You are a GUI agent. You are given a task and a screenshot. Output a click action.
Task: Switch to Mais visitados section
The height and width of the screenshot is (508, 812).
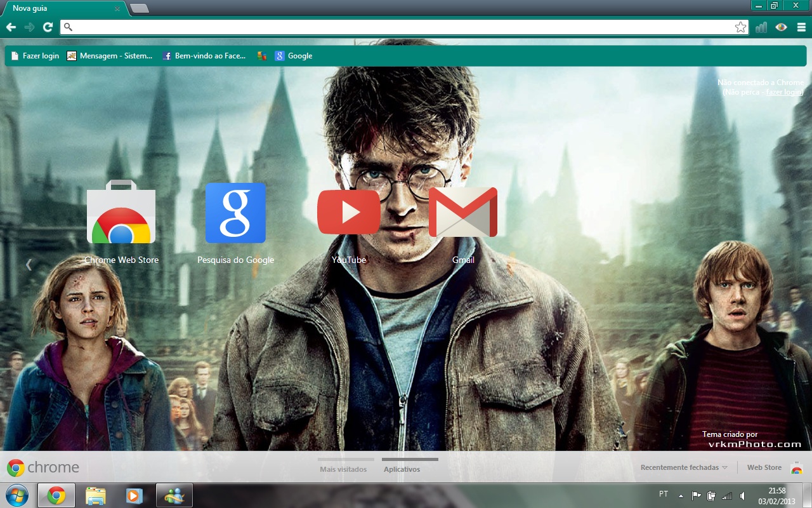tap(343, 469)
